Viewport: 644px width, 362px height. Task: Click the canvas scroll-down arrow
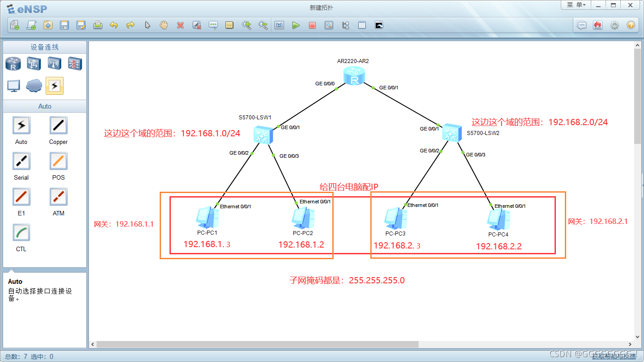click(638, 337)
